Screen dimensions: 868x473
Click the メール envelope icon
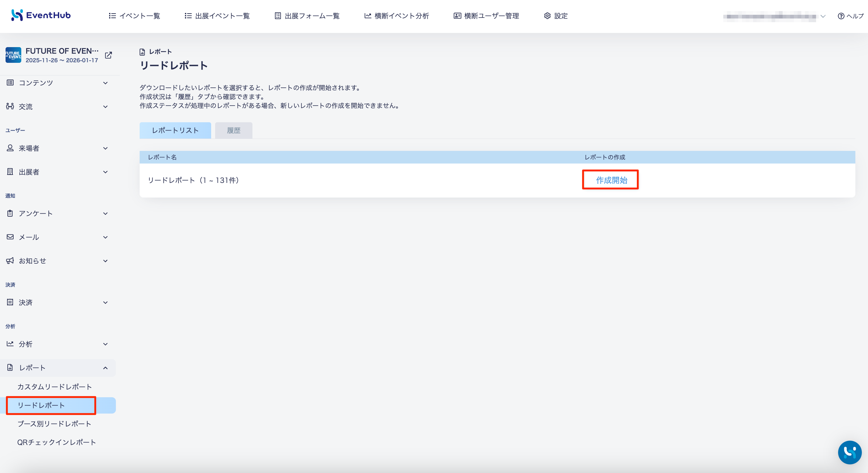(x=10, y=237)
